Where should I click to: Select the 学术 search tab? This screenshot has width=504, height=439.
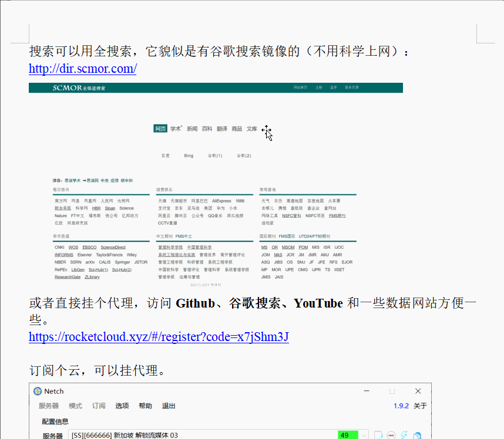[x=176, y=129]
